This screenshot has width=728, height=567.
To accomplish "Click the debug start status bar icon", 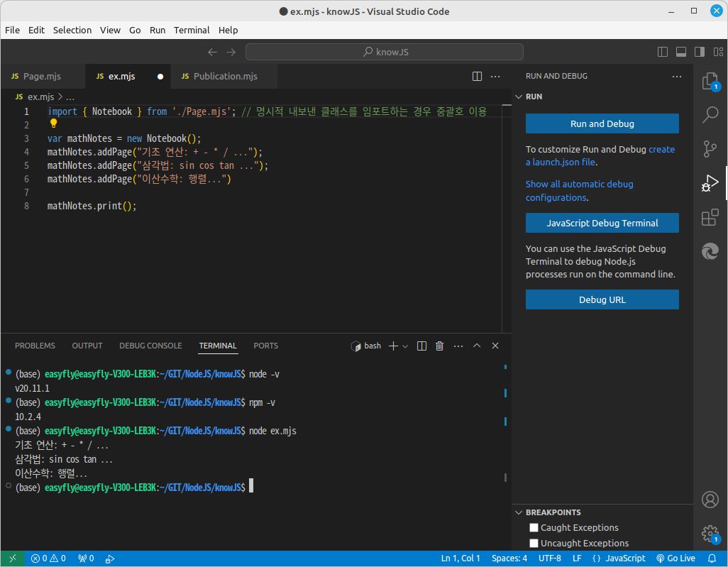I will (109, 559).
